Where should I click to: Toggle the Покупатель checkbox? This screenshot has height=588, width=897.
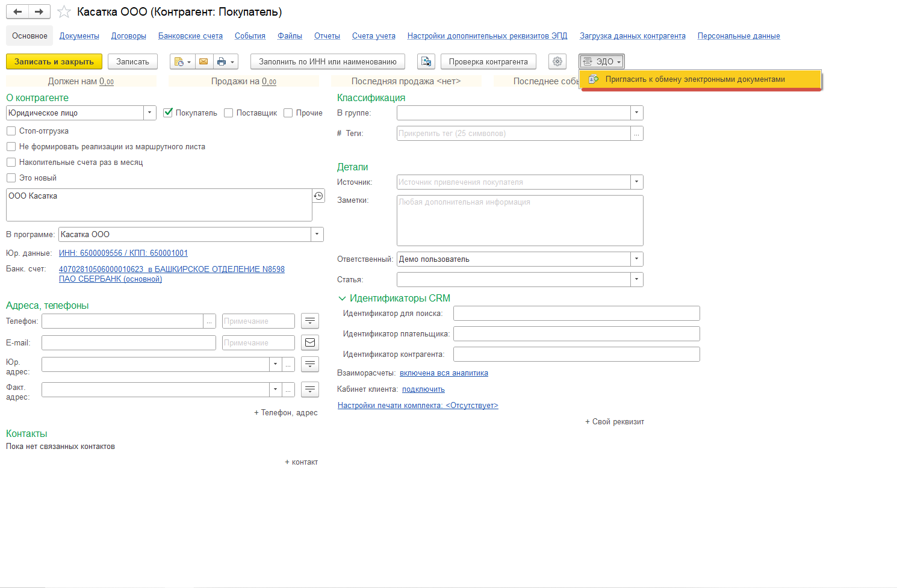(168, 113)
